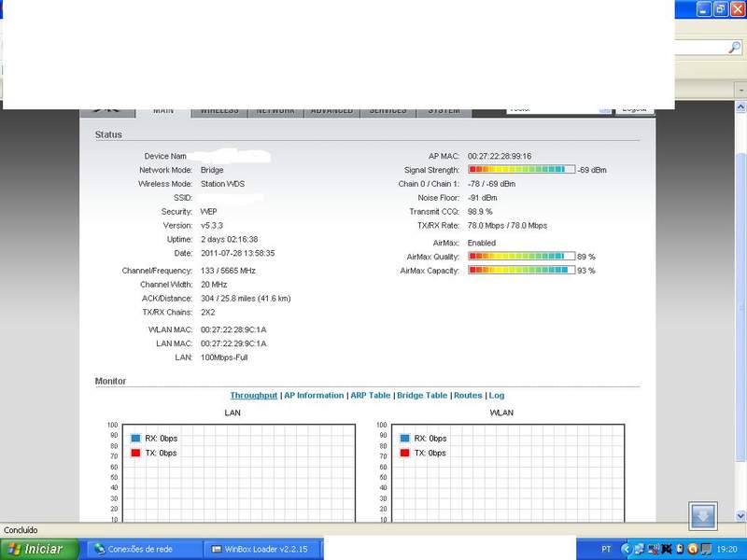This screenshot has height=560, width=747.
Task: Open the SERVICES tab
Action: (388, 112)
